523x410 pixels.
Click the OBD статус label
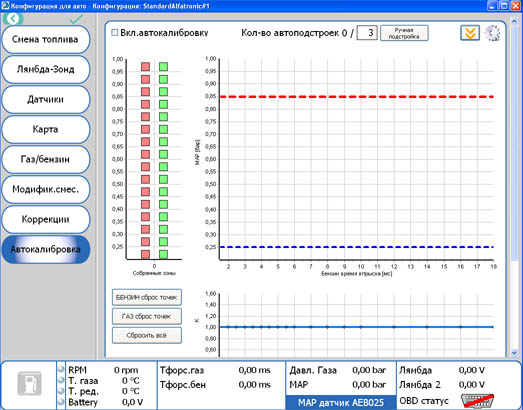click(x=424, y=400)
